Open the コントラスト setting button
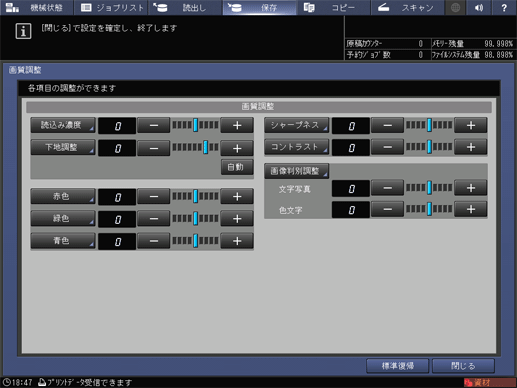Screen dimensions: 517x388 click(297, 147)
